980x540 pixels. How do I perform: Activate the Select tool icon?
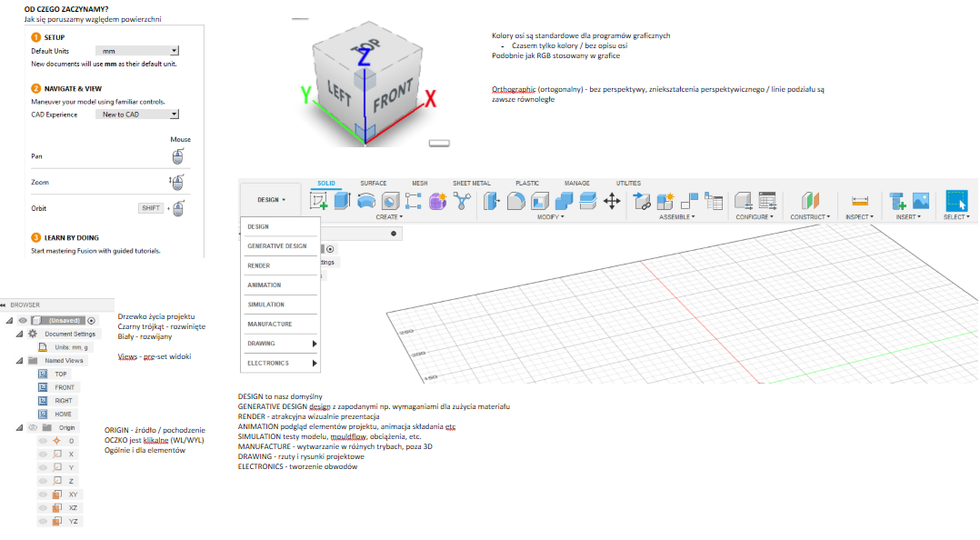[956, 201]
